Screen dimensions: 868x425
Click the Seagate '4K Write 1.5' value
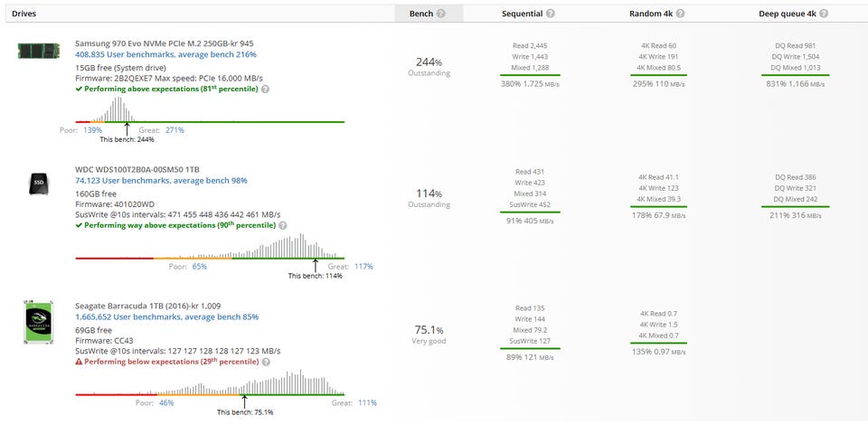(659, 325)
